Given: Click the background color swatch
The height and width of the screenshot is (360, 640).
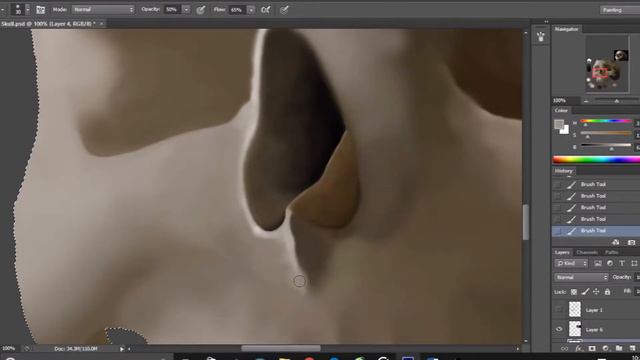Looking at the screenshot, I should 564,130.
